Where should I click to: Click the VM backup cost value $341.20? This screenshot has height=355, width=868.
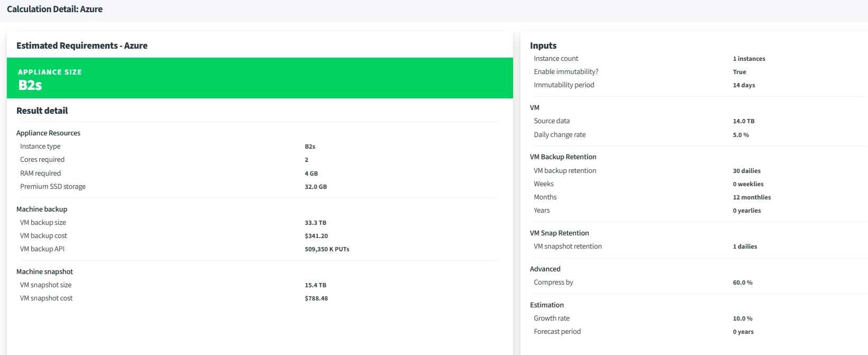point(316,236)
